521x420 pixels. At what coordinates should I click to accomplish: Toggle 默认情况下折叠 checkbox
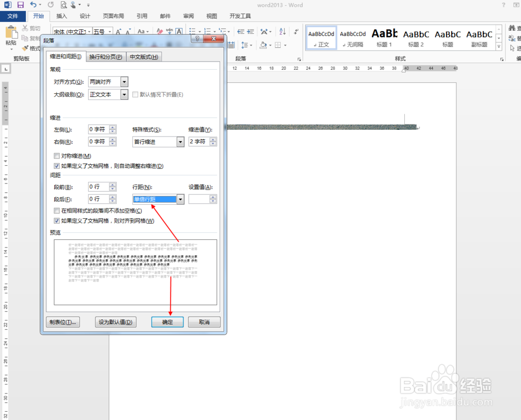click(135, 95)
